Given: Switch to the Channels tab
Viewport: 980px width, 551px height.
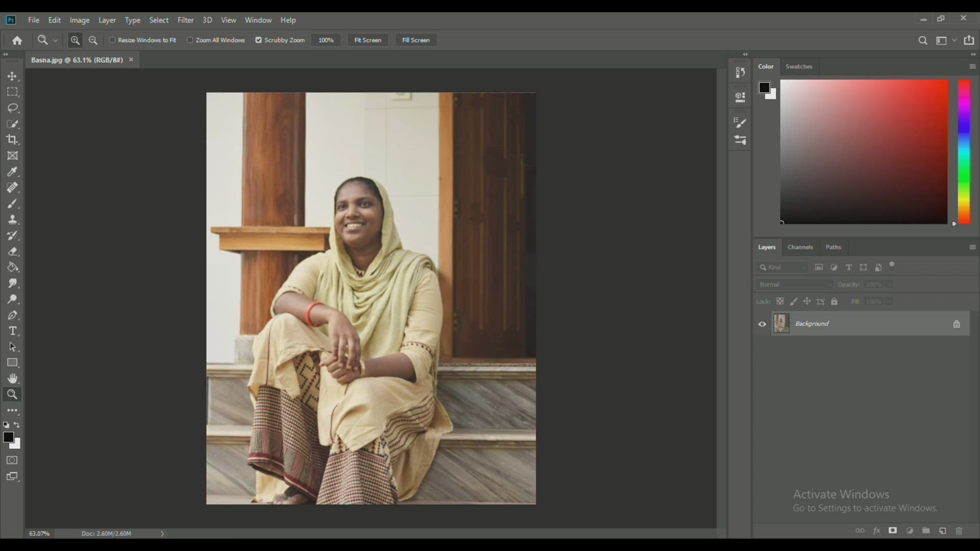Looking at the screenshot, I should (x=800, y=247).
